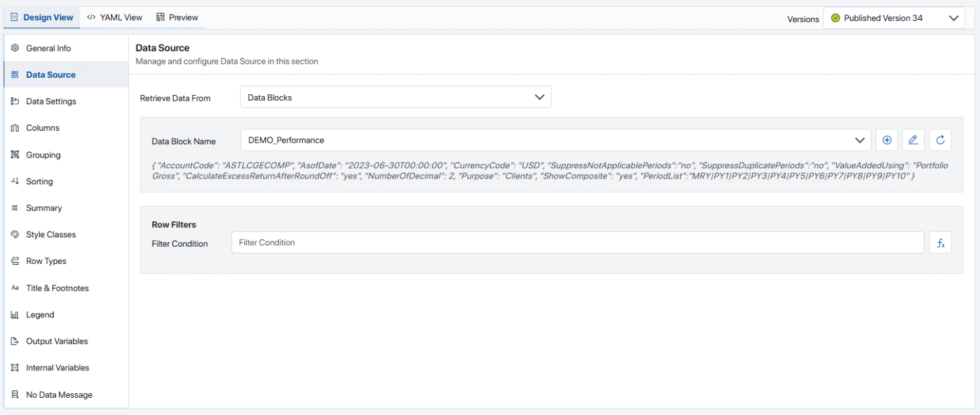
Task: Open the Internal Variables section
Action: (x=66, y=368)
